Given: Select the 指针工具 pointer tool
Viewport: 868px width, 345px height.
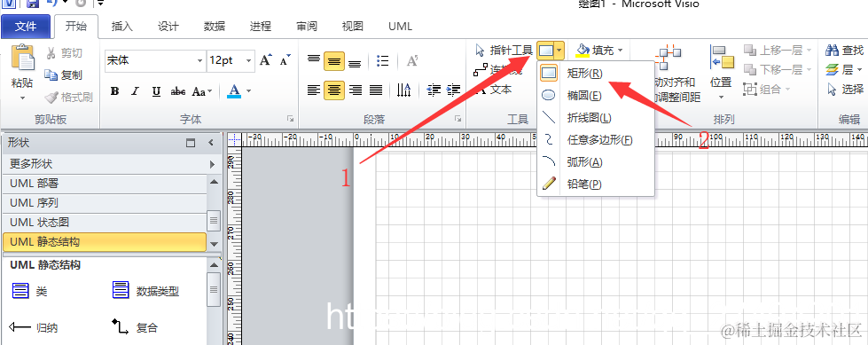Looking at the screenshot, I should click(504, 51).
